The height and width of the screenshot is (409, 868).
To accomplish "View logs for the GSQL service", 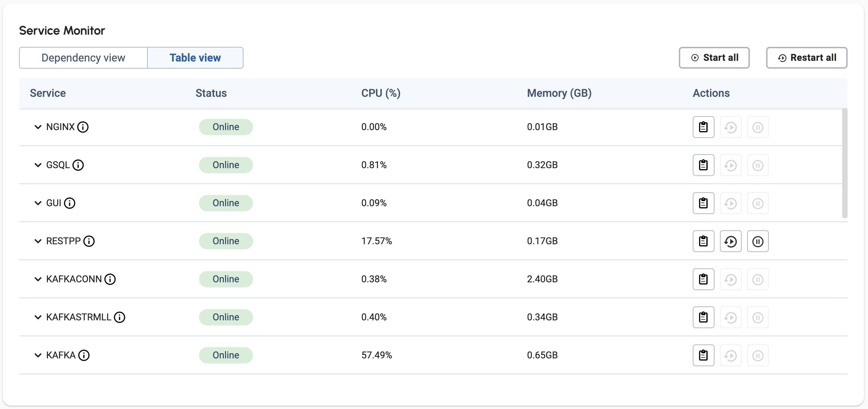I will (703, 165).
